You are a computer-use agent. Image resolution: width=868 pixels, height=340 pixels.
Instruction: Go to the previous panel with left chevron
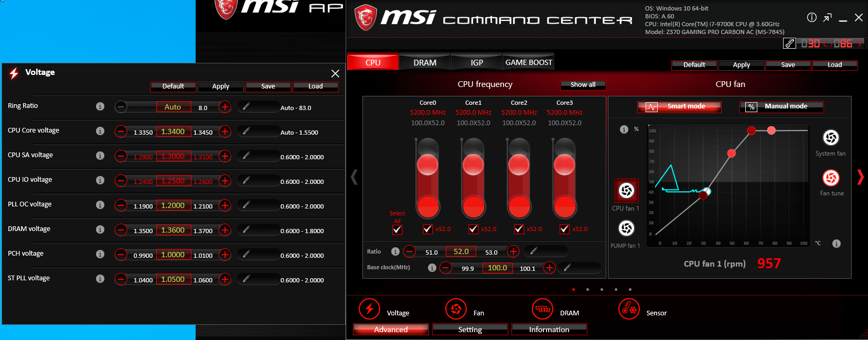point(354,177)
